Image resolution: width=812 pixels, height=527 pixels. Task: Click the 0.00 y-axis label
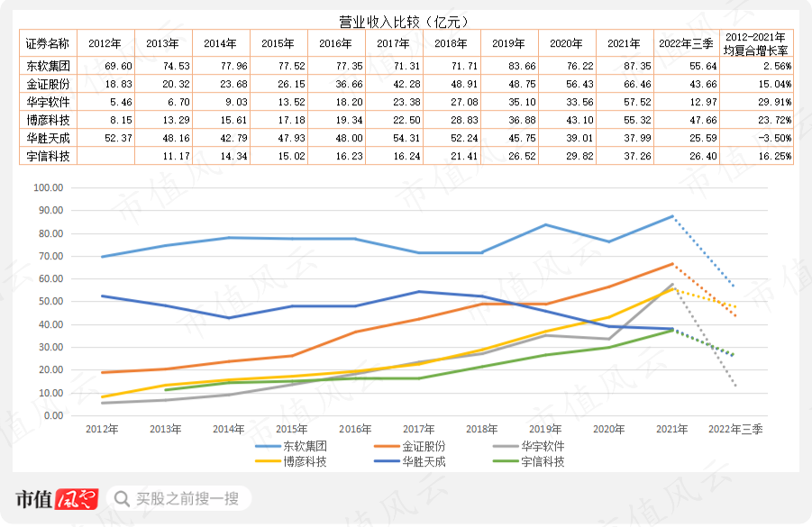coord(53,415)
